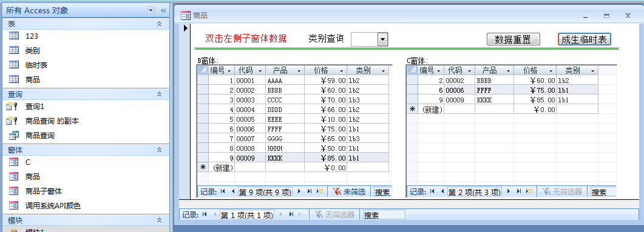This screenshot has width=644, height=232.
Task: Create new record in B窗体 navigator
Action: click(319, 191)
